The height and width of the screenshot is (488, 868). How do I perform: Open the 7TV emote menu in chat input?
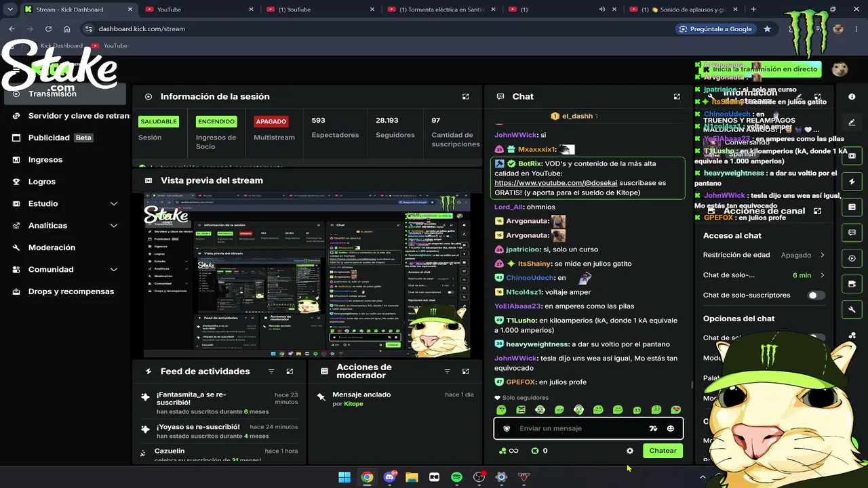(653, 428)
